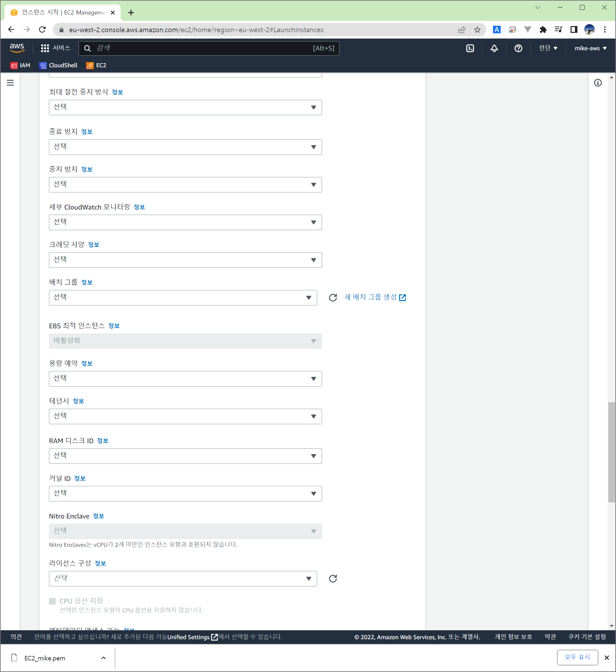
Task: Toggle the browser side panel
Action: 573,30
